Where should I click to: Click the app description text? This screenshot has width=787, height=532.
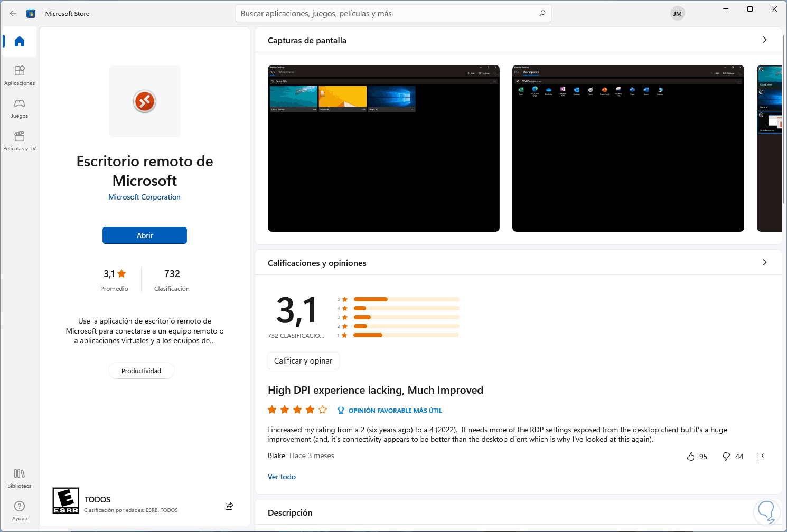(145, 331)
